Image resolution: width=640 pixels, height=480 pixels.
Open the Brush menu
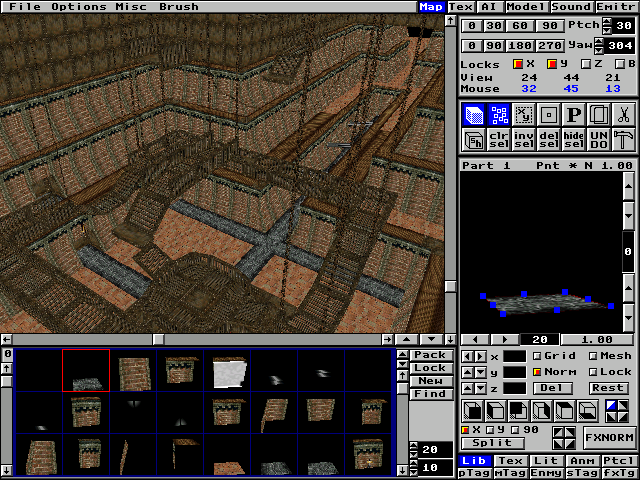point(178,7)
